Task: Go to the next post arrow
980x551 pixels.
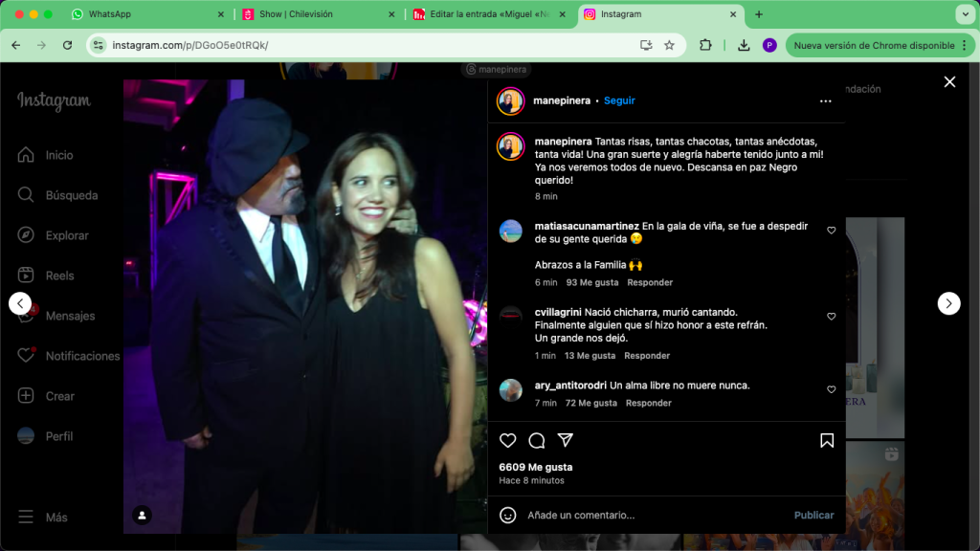Action: click(x=948, y=303)
